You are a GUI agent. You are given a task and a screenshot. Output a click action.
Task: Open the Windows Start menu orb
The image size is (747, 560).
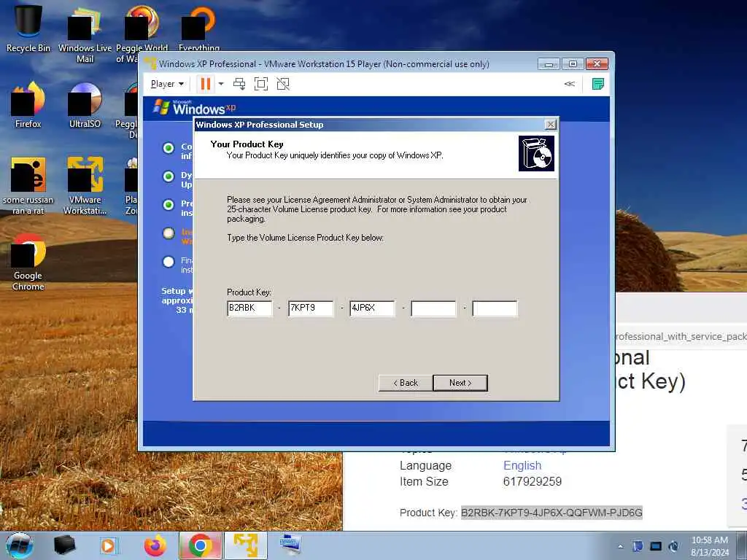point(20,545)
